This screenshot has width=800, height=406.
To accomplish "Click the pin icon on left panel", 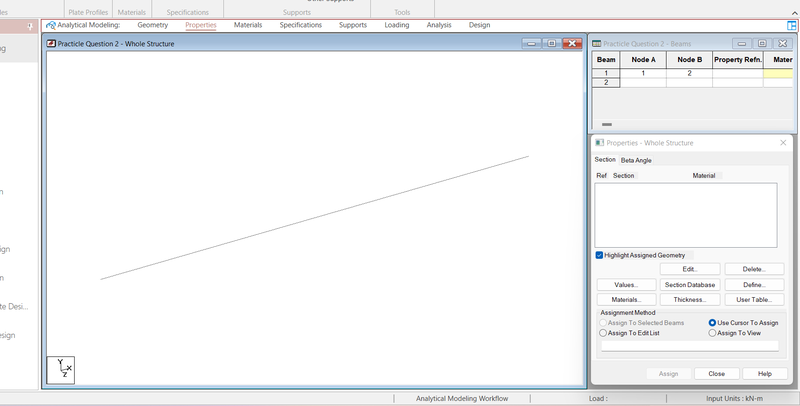I will point(30,27).
